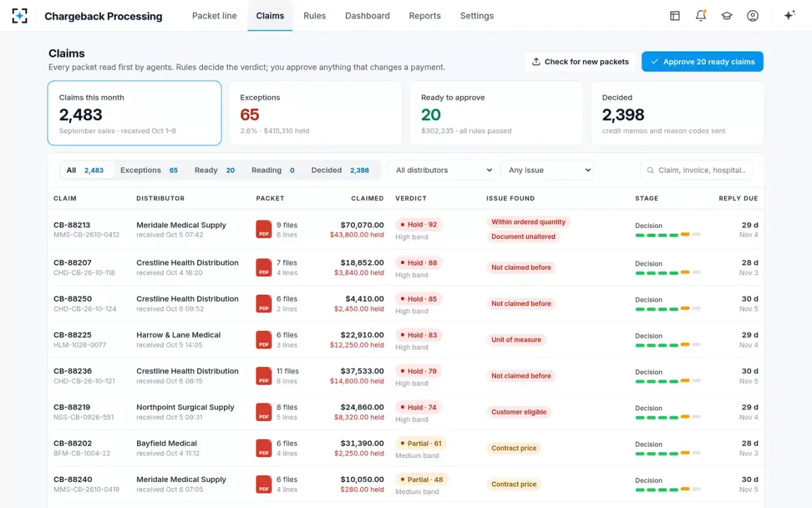Select the Decided summary card
812x508 pixels.
point(678,113)
